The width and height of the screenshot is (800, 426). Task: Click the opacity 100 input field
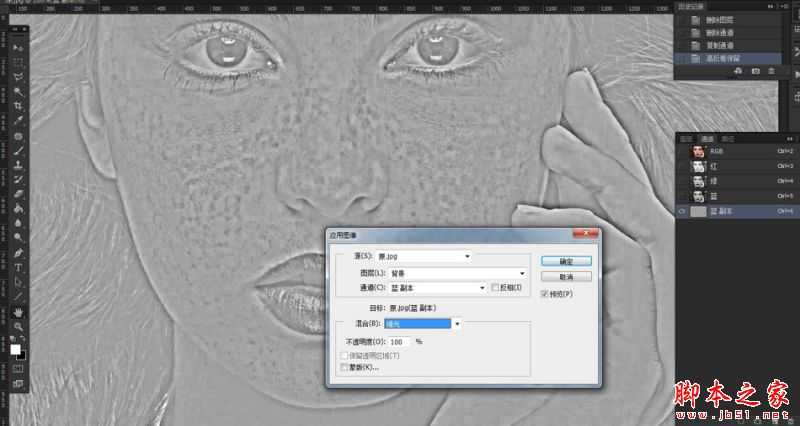coord(397,342)
